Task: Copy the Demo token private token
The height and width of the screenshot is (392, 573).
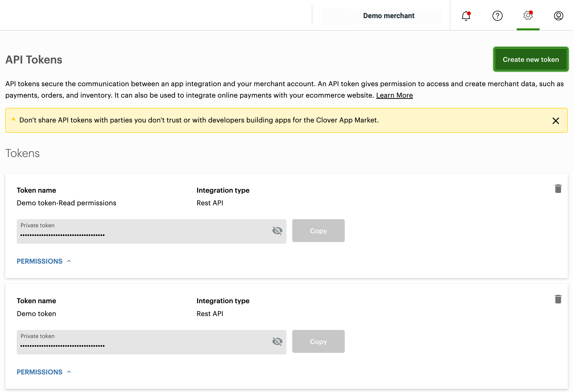Action: pos(318,341)
